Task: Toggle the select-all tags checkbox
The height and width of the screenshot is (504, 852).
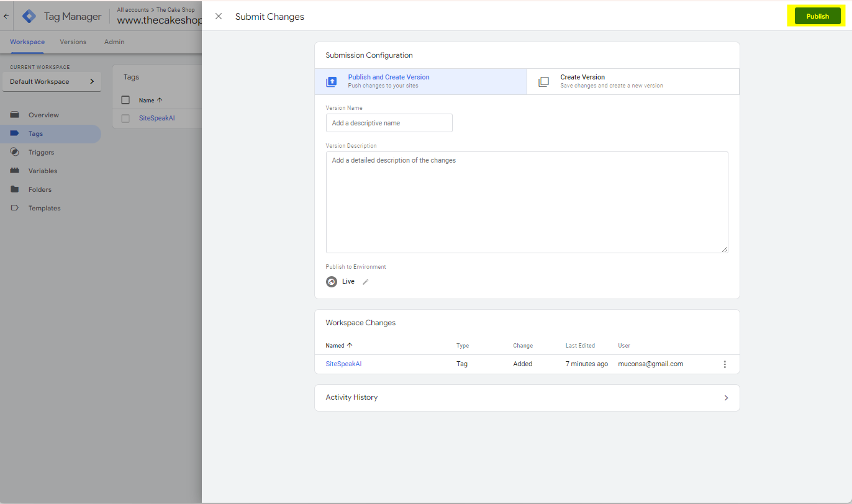Action: 125,100
